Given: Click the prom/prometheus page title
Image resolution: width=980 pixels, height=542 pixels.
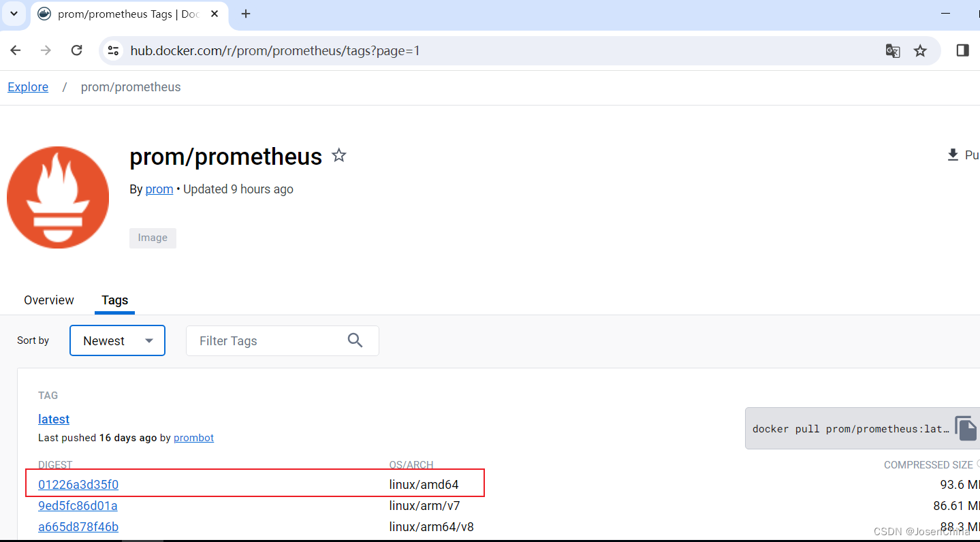Looking at the screenshot, I should pyautogui.click(x=225, y=157).
